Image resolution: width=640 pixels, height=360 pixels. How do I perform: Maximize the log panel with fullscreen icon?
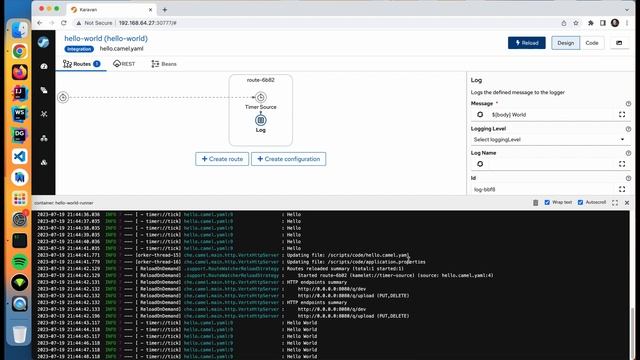615,203
